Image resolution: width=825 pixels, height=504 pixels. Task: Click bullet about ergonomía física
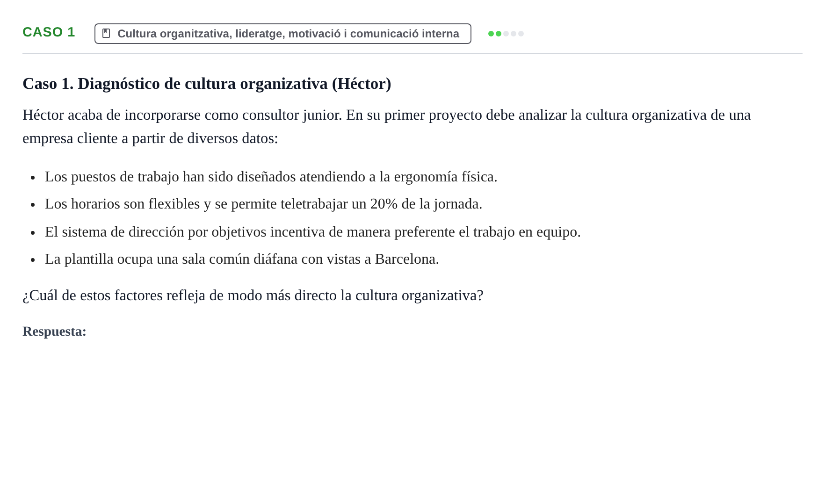271,177
